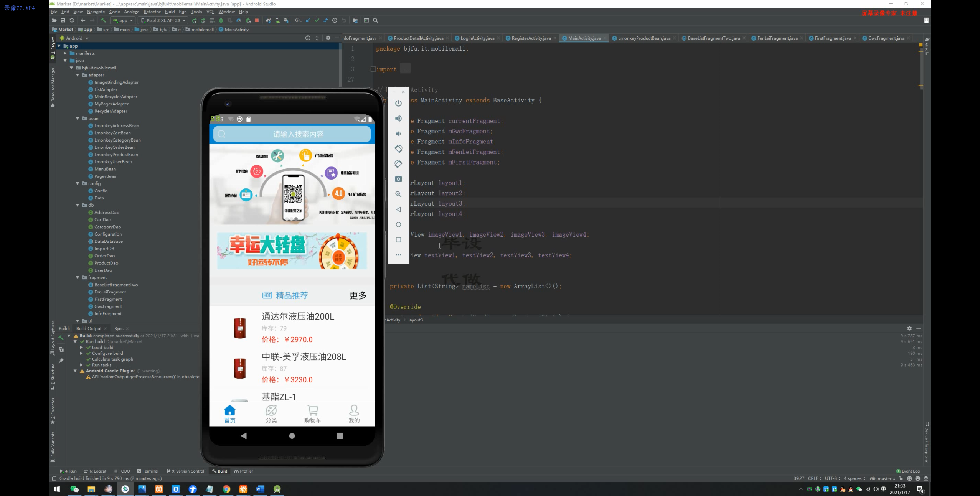Click the Search Everywhere magnifier icon
The image size is (980, 496).
pyautogui.click(x=375, y=20)
